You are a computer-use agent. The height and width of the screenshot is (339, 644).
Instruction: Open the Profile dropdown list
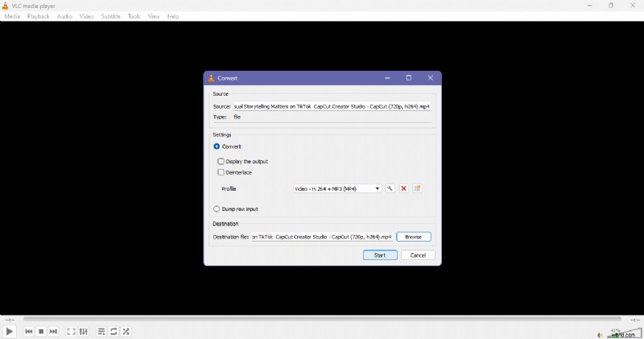(337, 188)
